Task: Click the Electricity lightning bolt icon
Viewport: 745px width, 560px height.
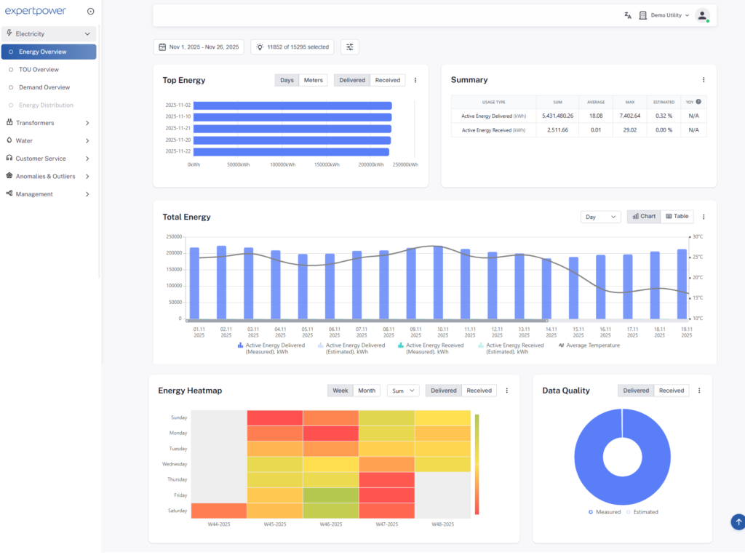Action: tap(9, 33)
